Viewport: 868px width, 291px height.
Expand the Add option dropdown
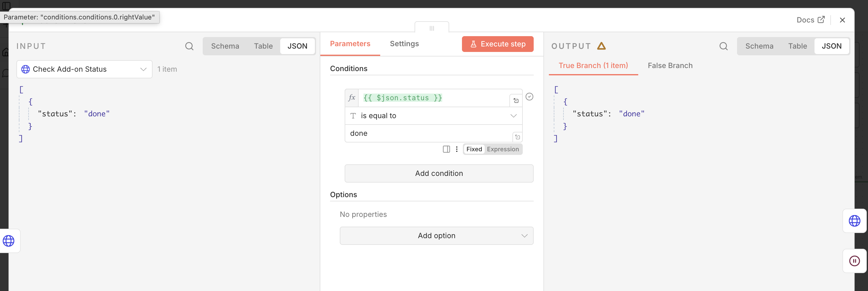pos(436,236)
